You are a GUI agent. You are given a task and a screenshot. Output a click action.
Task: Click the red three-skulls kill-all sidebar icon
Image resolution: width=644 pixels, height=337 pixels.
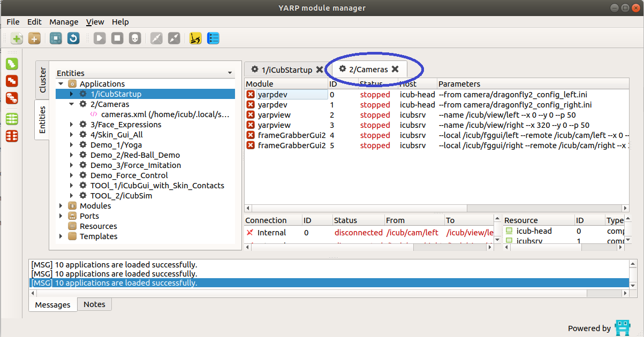point(12,98)
